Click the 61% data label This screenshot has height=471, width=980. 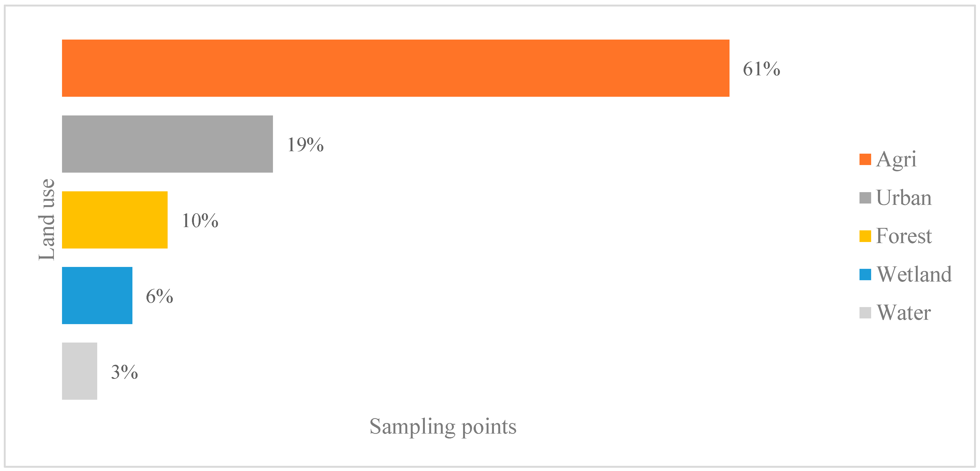761,69
